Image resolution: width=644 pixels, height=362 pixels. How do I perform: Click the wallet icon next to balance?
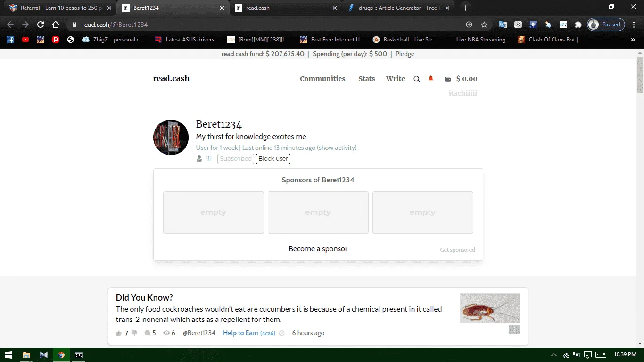point(448,79)
